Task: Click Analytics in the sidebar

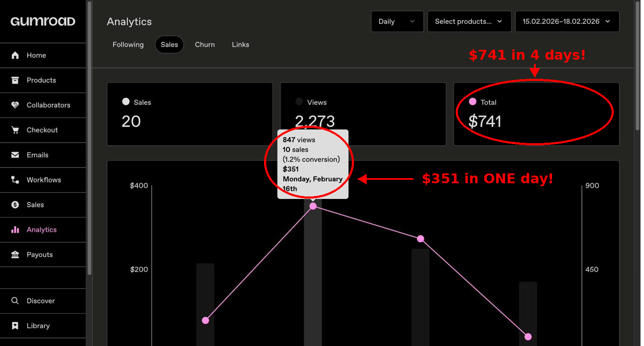Action: (42, 230)
